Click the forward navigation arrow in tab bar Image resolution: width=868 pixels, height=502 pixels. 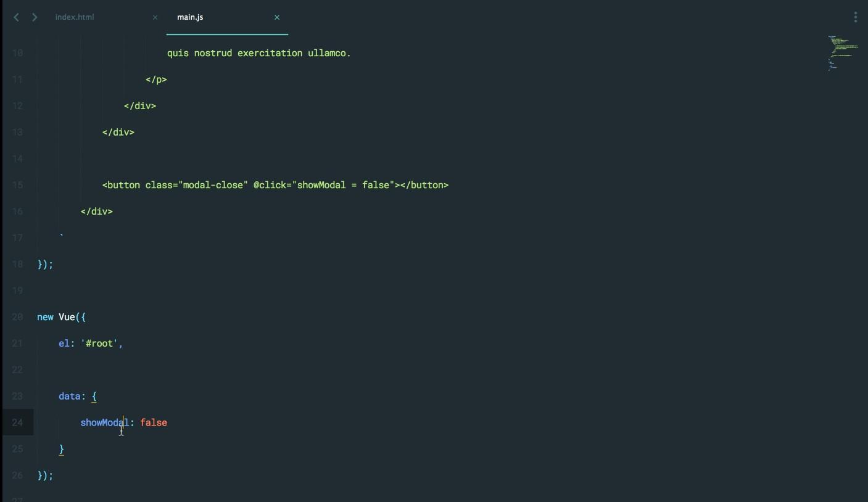tap(35, 17)
